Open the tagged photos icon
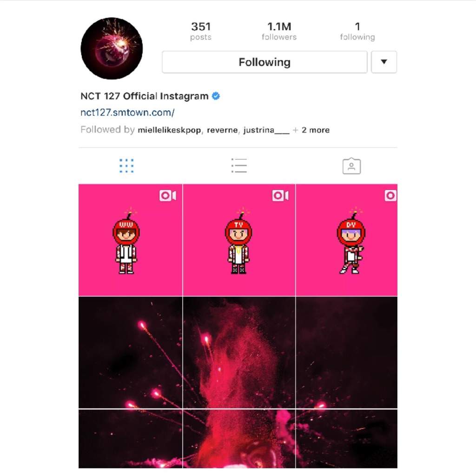The height and width of the screenshot is (474, 476). (x=351, y=166)
